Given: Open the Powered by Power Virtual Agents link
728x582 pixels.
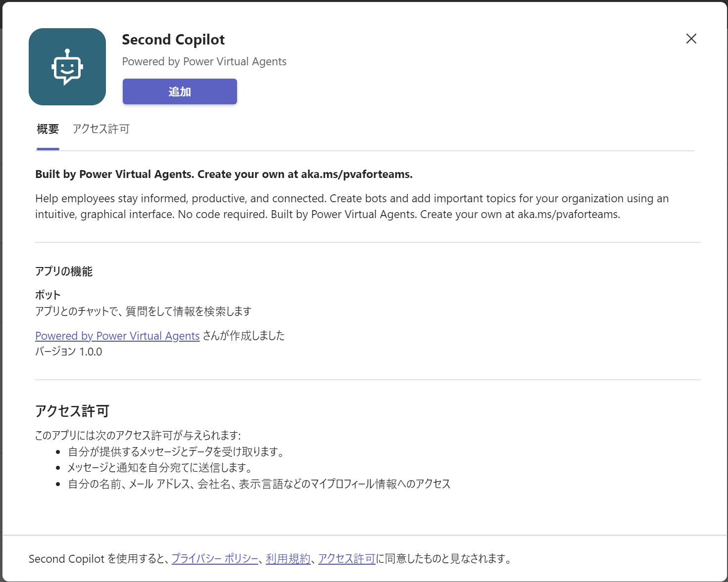Looking at the screenshot, I should pyautogui.click(x=117, y=336).
